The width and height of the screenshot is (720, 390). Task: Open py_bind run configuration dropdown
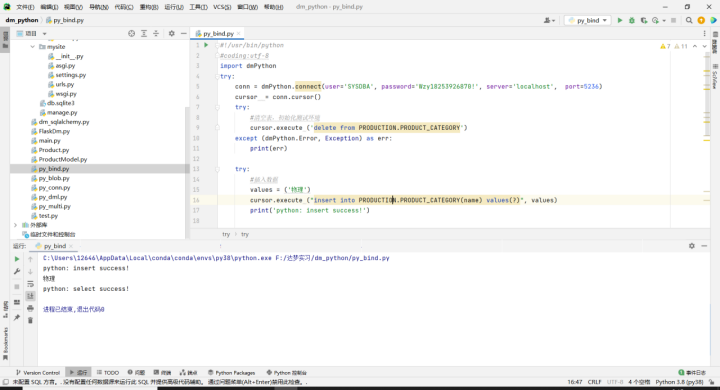pyautogui.click(x=588, y=20)
